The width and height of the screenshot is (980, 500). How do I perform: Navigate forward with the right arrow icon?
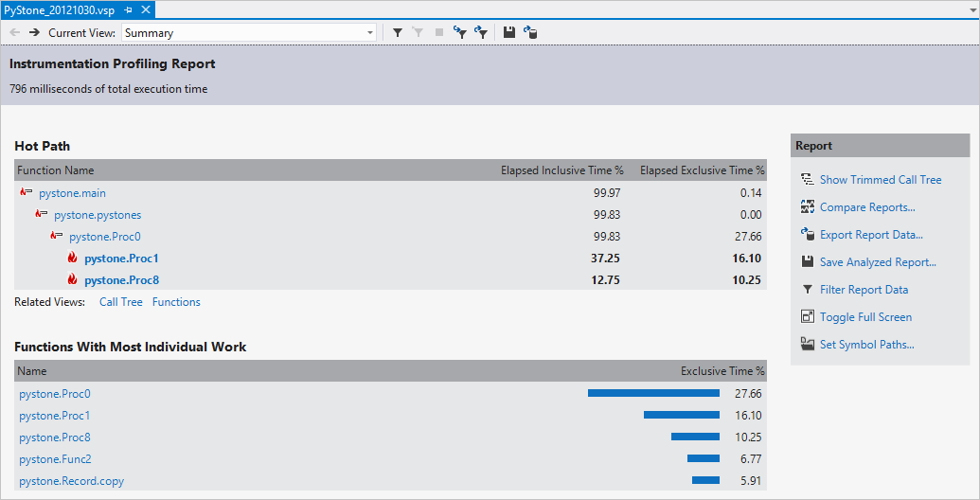[x=34, y=33]
